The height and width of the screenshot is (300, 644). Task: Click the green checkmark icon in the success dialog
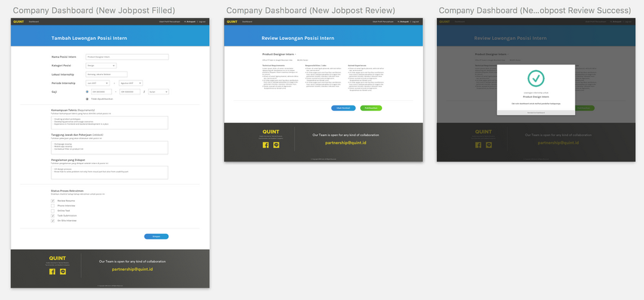click(535, 78)
